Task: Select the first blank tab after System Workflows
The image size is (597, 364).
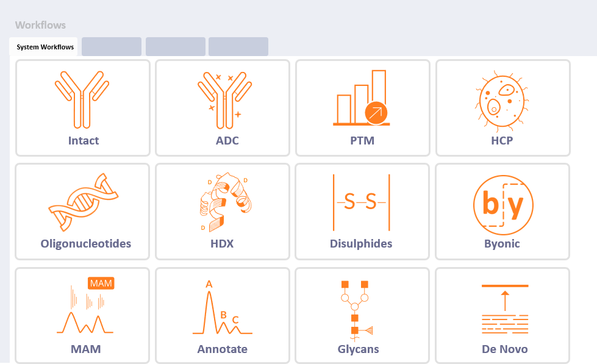Action: (x=112, y=47)
